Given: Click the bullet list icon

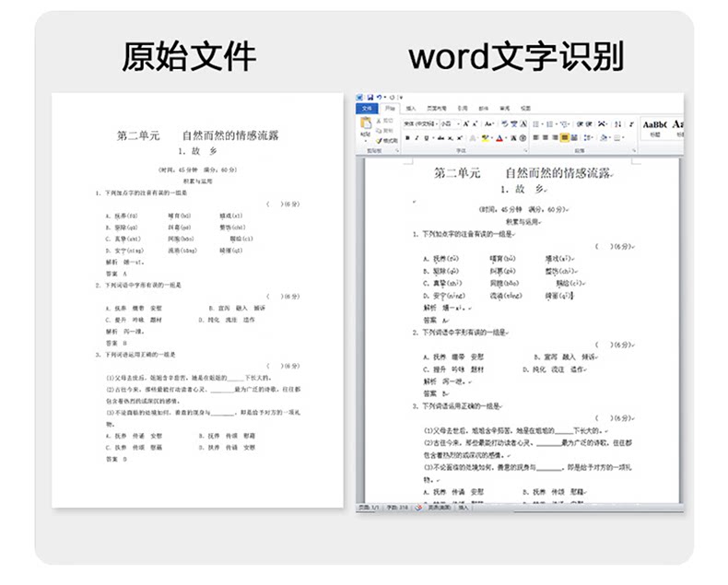Looking at the screenshot, I should pyautogui.click(x=536, y=124).
